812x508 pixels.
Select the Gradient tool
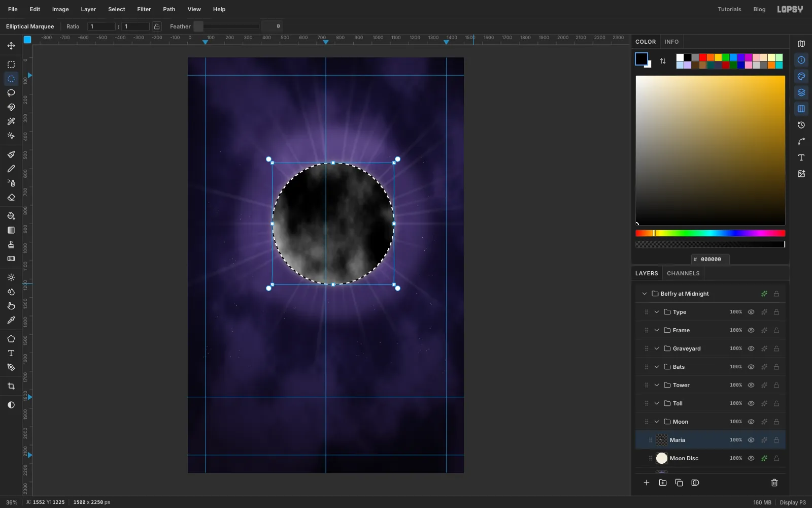pos(11,230)
